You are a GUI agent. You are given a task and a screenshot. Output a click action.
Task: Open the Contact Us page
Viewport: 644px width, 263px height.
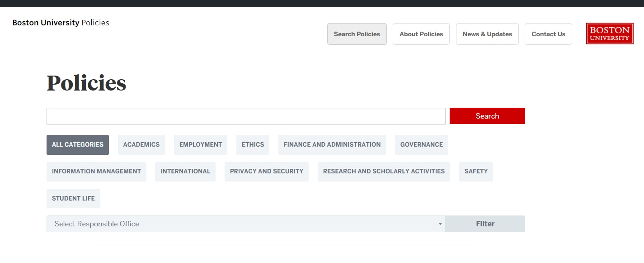(x=548, y=34)
